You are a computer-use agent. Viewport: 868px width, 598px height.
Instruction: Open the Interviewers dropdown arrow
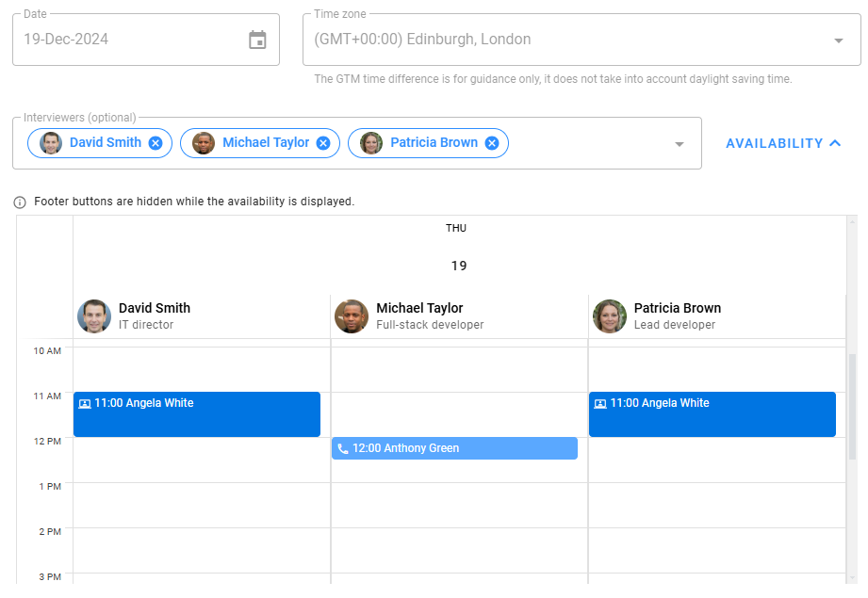pyautogui.click(x=679, y=144)
